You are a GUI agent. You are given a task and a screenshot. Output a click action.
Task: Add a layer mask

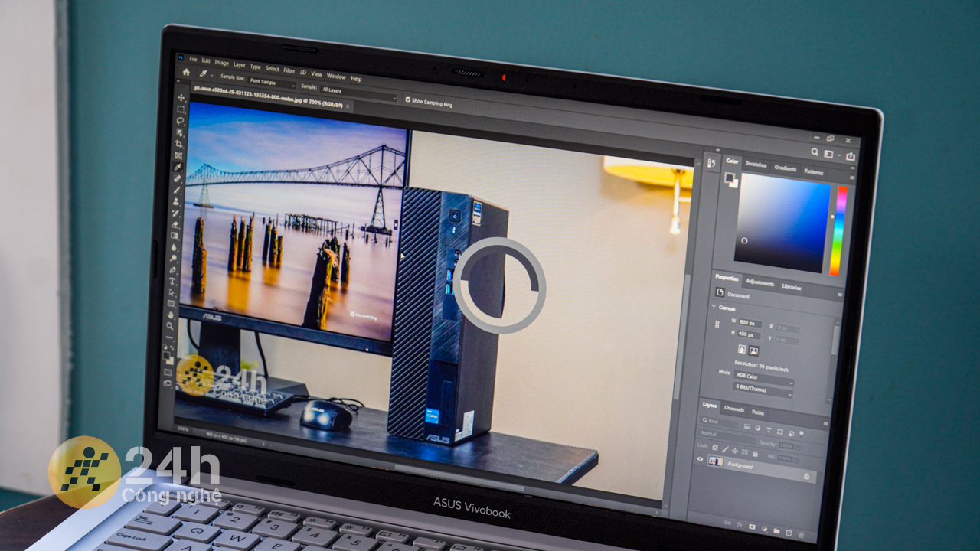click(x=752, y=527)
